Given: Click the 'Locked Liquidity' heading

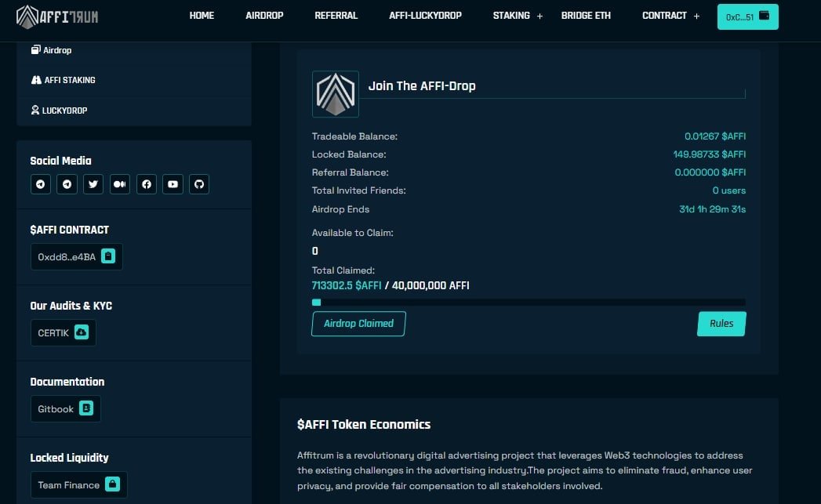Looking at the screenshot, I should click(x=69, y=458).
